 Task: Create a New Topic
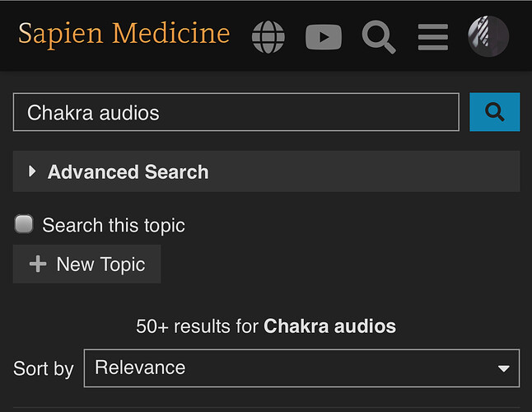point(86,264)
